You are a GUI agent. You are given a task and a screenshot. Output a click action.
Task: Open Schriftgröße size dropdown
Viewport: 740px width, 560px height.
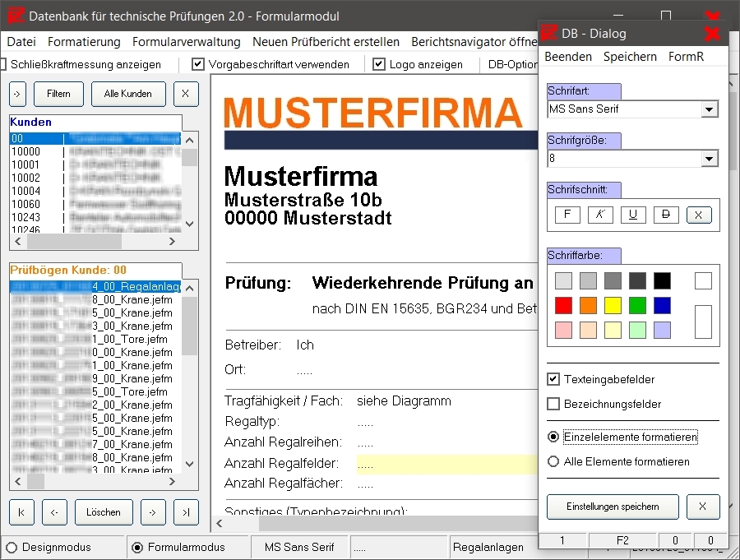point(709,159)
